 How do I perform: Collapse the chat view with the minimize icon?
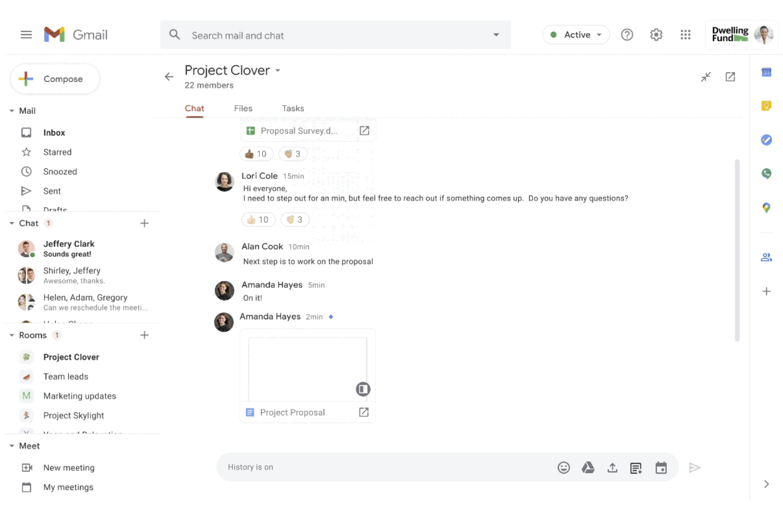pyautogui.click(x=706, y=77)
